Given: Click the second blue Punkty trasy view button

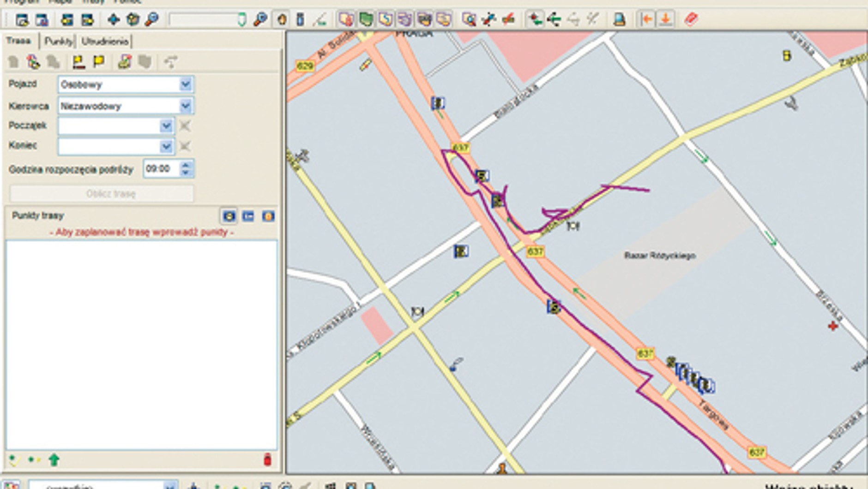Looking at the screenshot, I should pos(248,216).
